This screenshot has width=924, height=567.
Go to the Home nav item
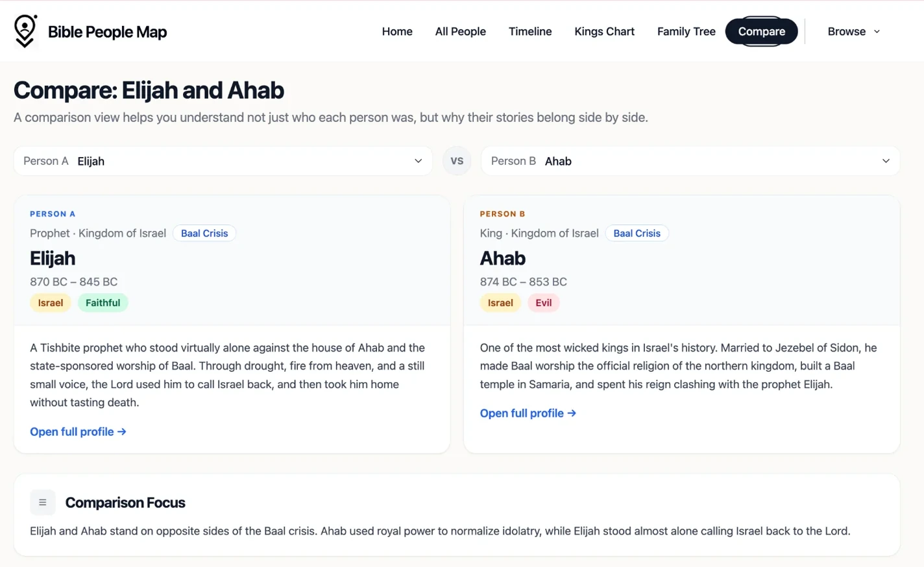[397, 31]
